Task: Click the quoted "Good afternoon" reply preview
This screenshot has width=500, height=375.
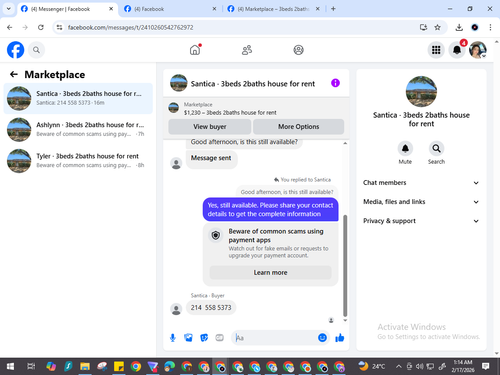Action: click(x=287, y=192)
